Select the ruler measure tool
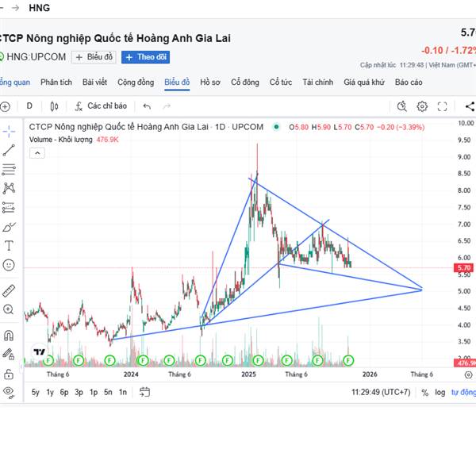 (9, 291)
